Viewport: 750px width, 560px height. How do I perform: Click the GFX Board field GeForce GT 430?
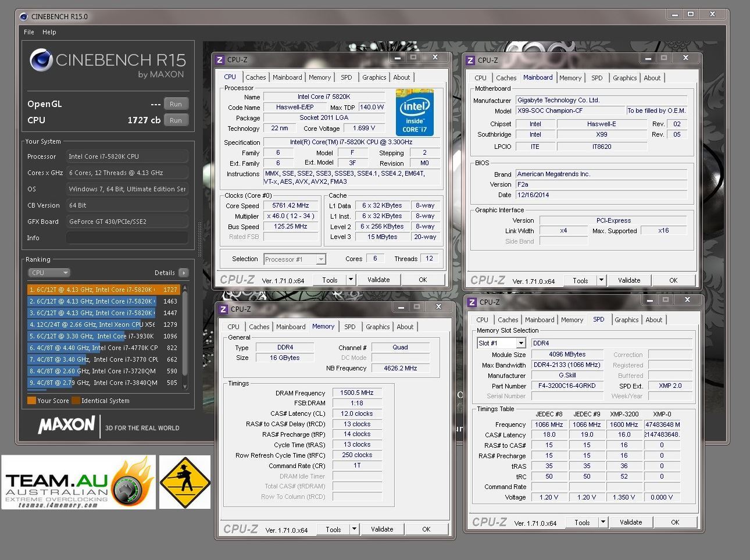point(127,222)
